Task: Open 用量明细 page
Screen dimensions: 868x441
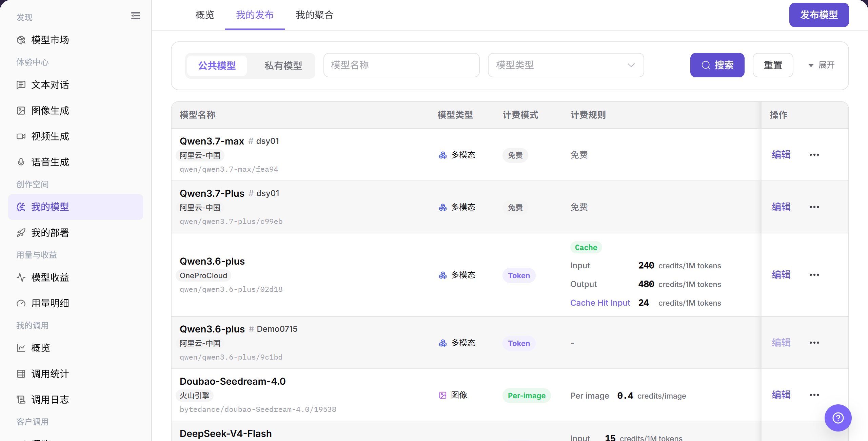Action: pos(75,303)
